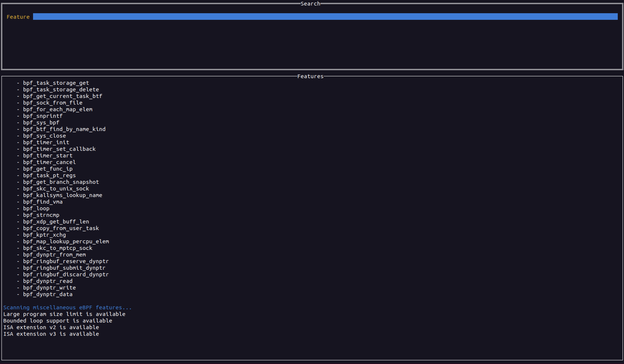Select the bpf_strncmp entry
The image size is (624, 364).
41,215
